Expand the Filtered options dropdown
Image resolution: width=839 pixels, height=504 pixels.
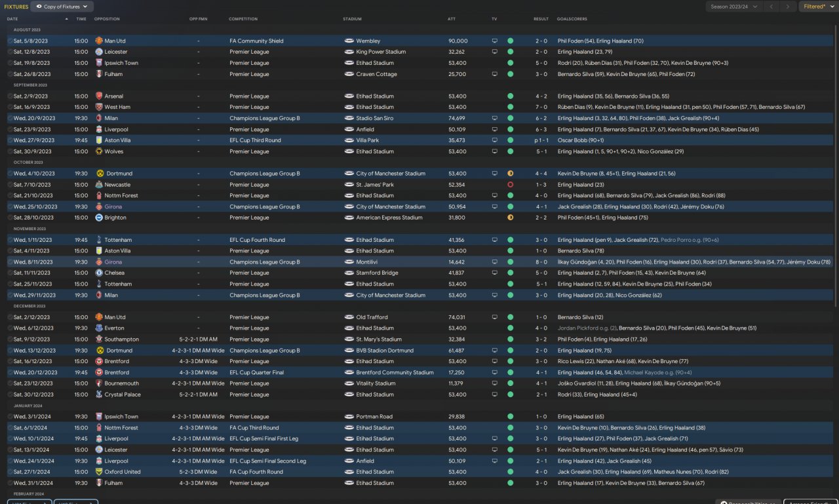click(x=817, y=7)
